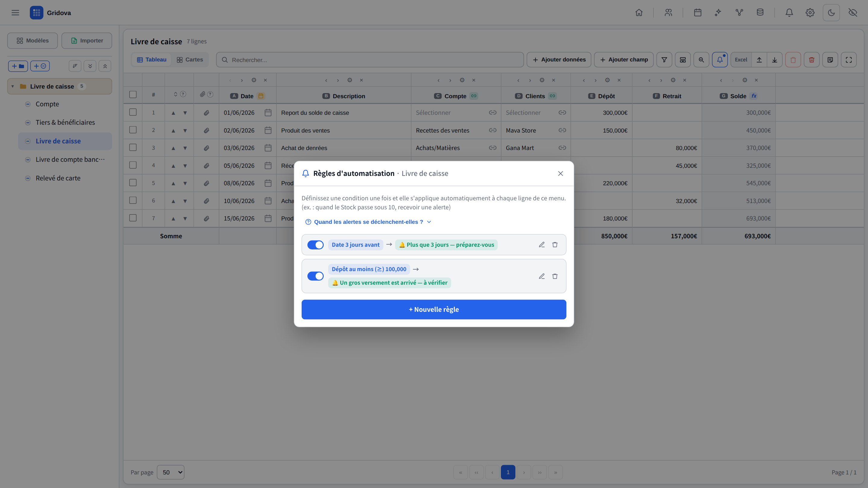Edit the Date 3 jours avant rule
The image size is (868, 488).
click(x=542, y=245)
